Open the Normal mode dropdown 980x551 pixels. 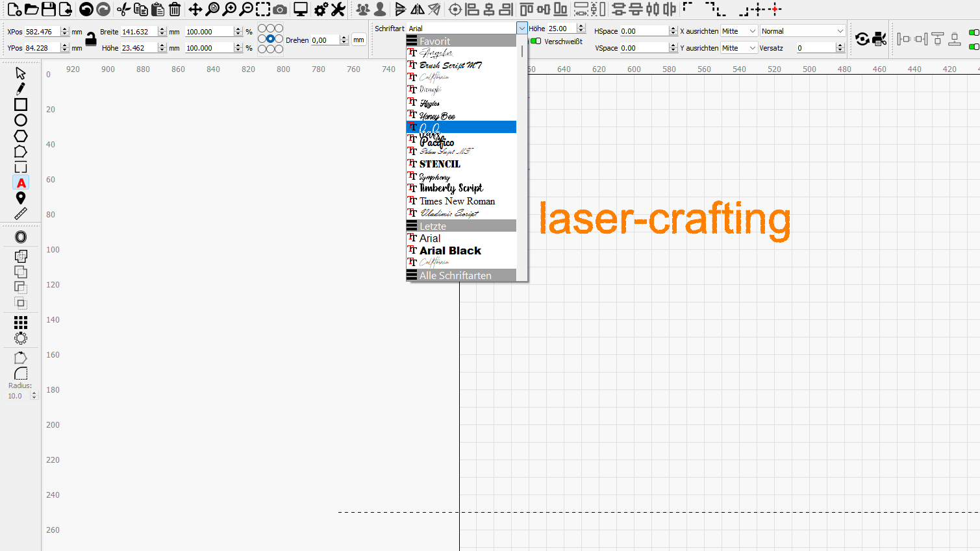click(803, 31)
